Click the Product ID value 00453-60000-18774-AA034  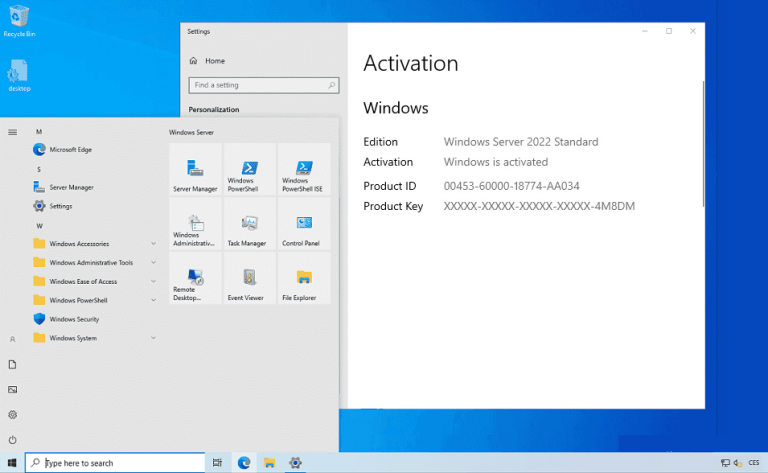[x=511, y=186]
